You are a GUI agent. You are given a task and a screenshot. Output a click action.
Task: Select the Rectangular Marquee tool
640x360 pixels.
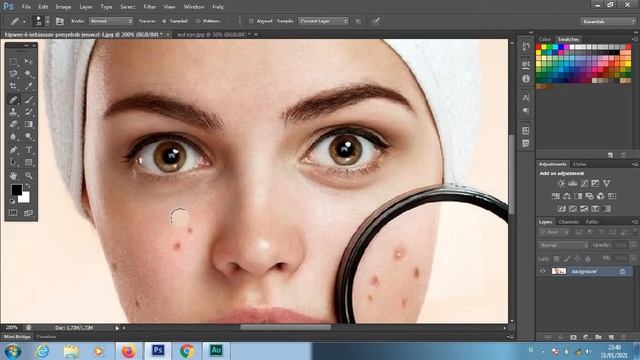point(13,61)
